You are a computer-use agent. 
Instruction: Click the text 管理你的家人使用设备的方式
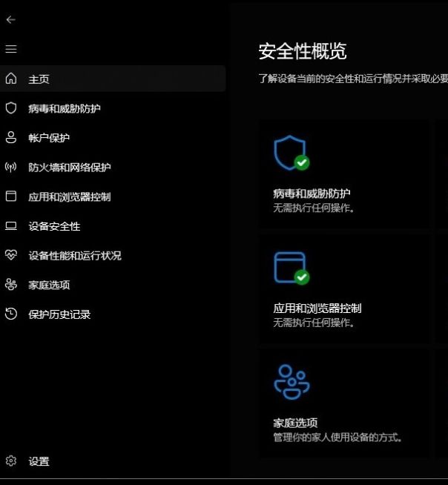pyautogui.click(x=337, y=438)
